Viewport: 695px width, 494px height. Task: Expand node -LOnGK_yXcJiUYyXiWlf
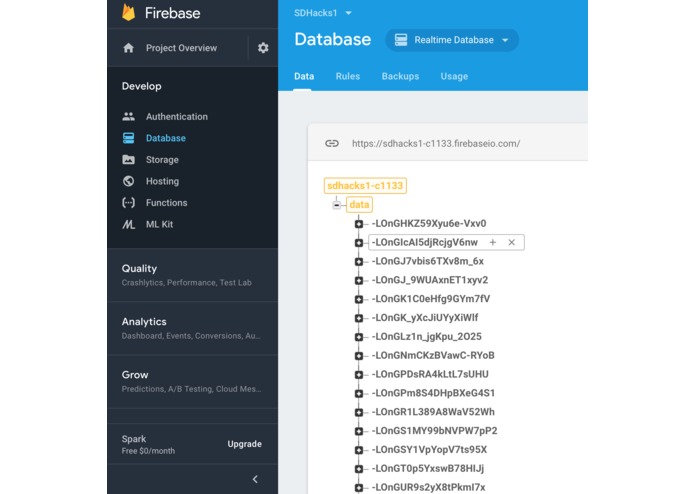pyautogui.click(x=359, y=318)
